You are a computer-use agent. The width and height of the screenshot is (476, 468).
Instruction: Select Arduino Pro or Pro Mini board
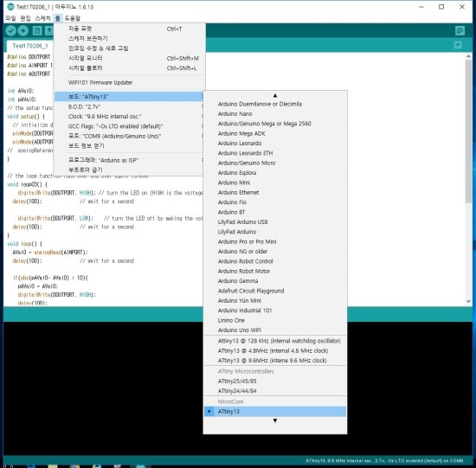(275, 241)
